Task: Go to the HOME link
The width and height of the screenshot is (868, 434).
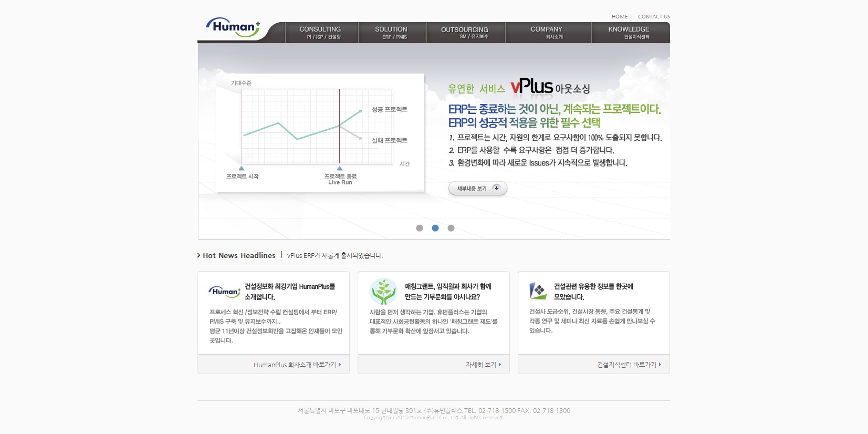Action: click(620, 17)
